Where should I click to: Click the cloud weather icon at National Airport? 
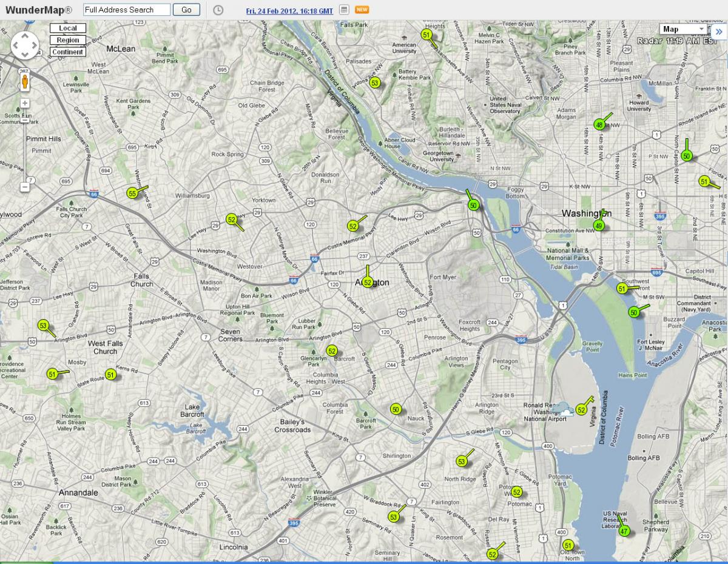click(x=562, y=409)
